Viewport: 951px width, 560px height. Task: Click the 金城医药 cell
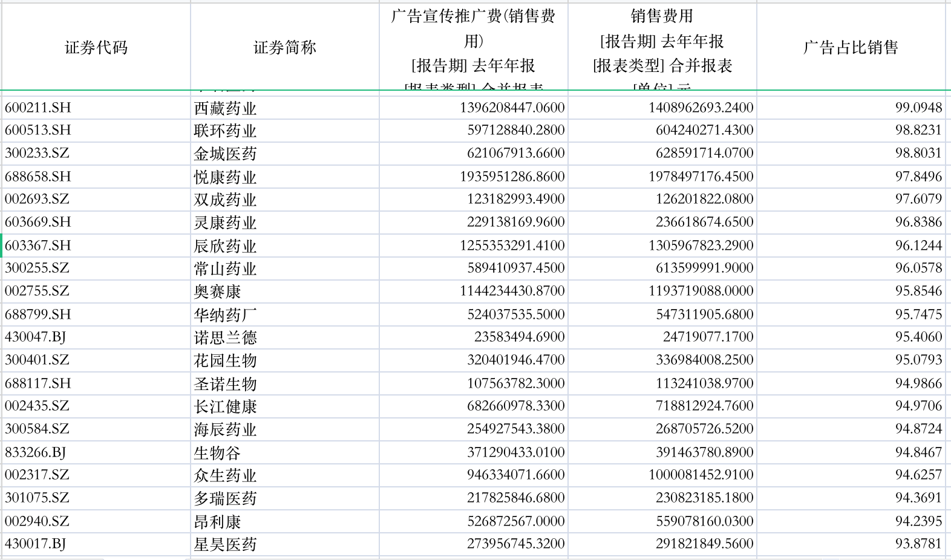point(284,153)
